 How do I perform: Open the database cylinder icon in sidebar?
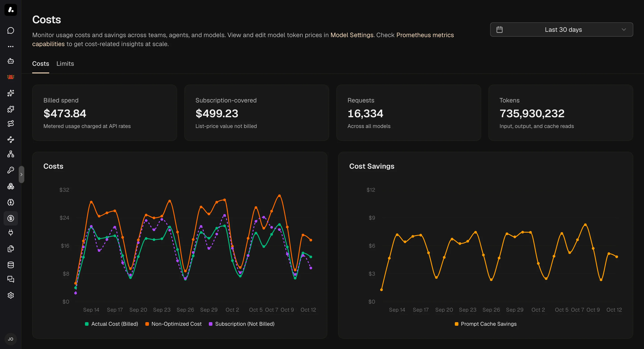11,265
